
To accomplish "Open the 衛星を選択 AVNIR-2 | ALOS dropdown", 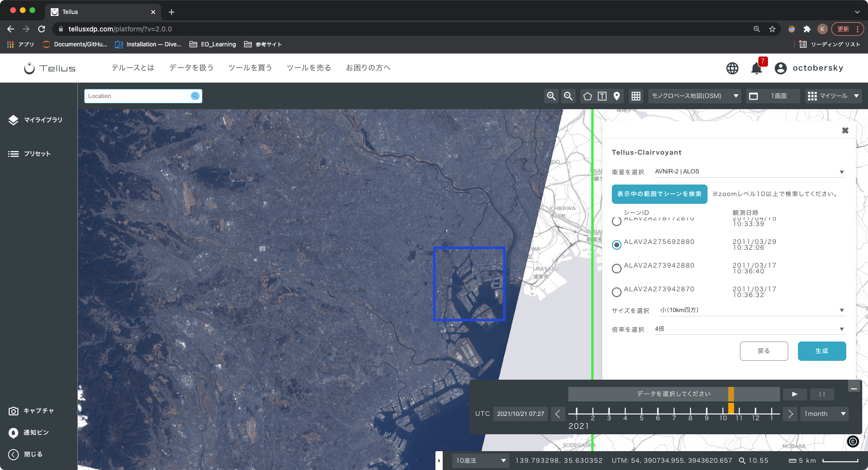I will click(750, 171).
